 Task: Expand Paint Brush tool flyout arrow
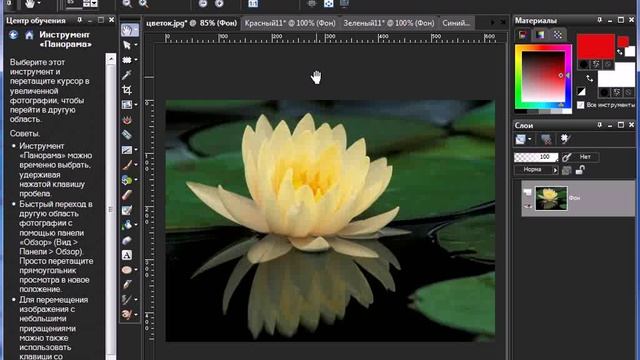pyautogui.click(x=136, y=165)
